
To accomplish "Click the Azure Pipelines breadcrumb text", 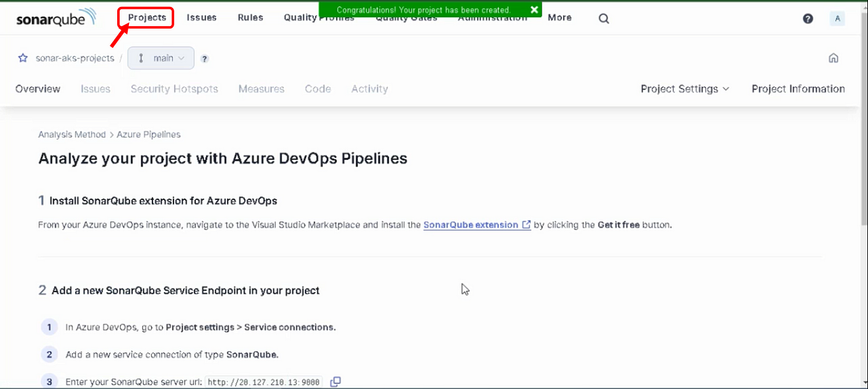I will click(149, 134).
